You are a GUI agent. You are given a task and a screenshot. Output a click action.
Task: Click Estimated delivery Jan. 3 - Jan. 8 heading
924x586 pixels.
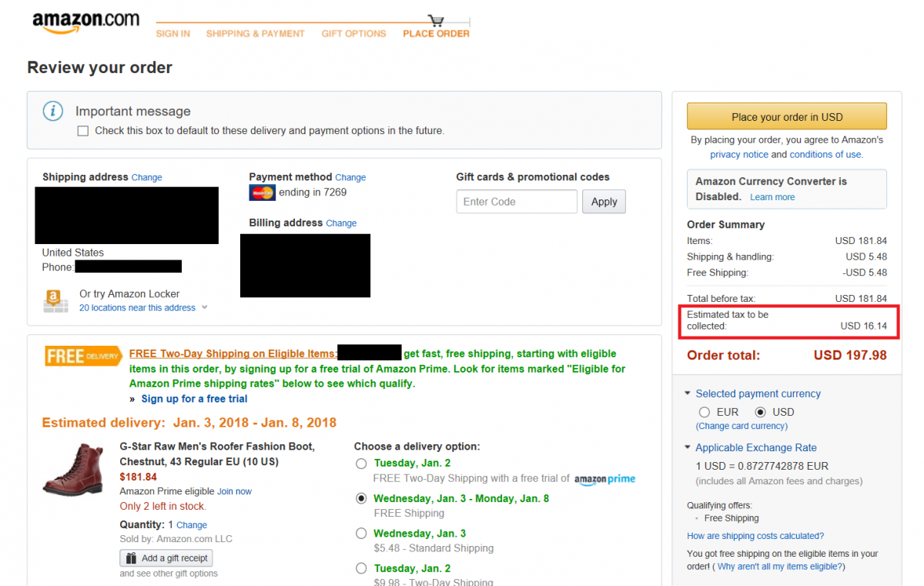pos(189,423)
